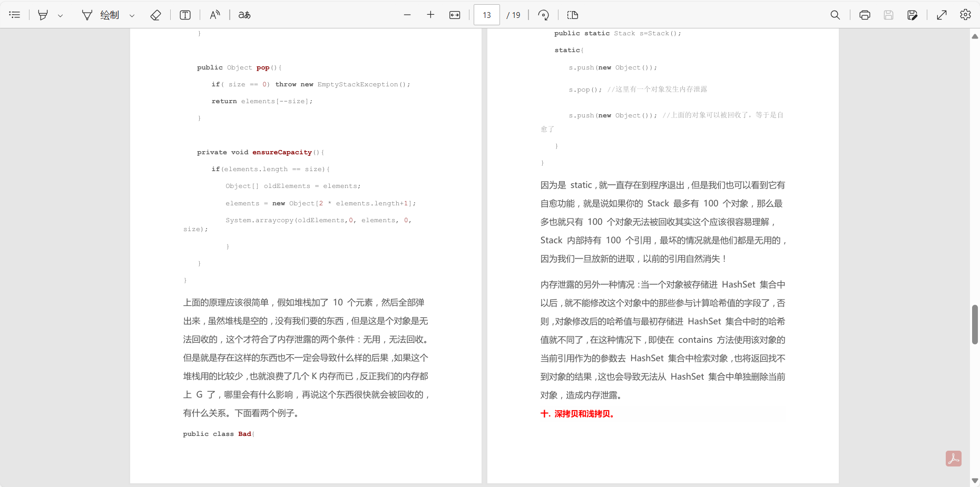The width and height of the screenshot is (980, 487).
Task: Click the ensureCapacity method name in the code
Action: 282,152
